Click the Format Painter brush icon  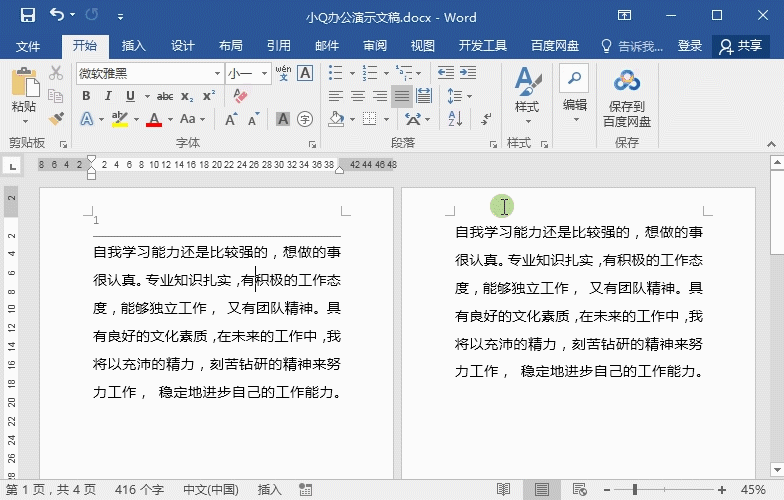56,119
